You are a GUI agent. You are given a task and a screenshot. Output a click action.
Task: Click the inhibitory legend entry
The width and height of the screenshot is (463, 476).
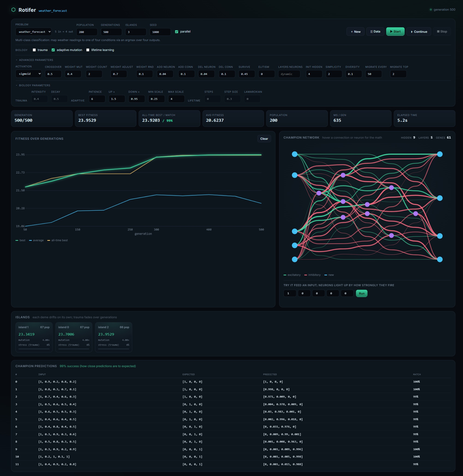pos(312,275)
